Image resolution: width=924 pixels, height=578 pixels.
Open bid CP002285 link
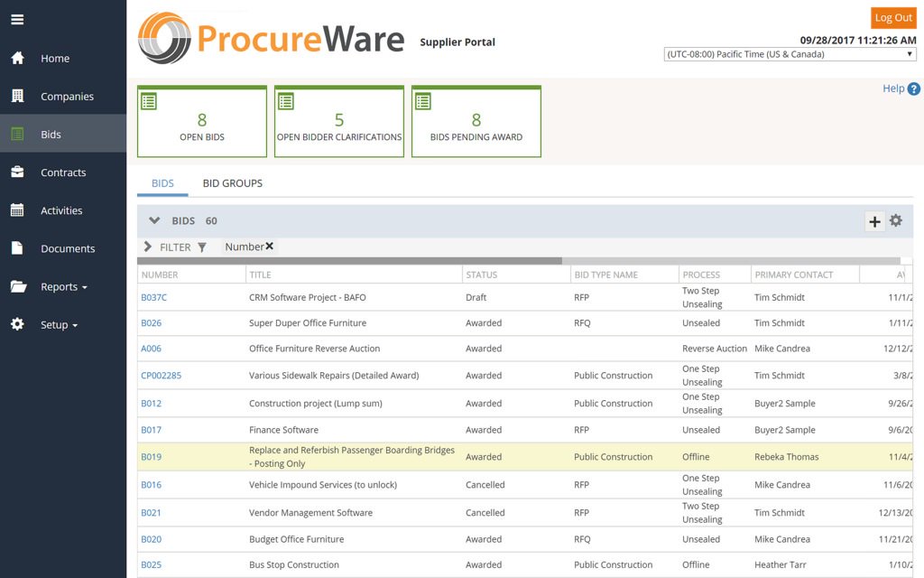point(161,375)
